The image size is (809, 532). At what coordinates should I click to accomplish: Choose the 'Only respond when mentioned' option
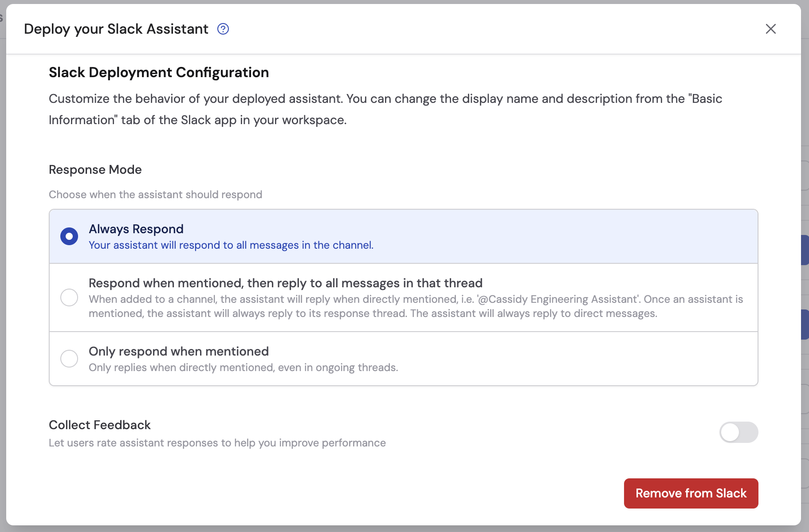(69, 359)
